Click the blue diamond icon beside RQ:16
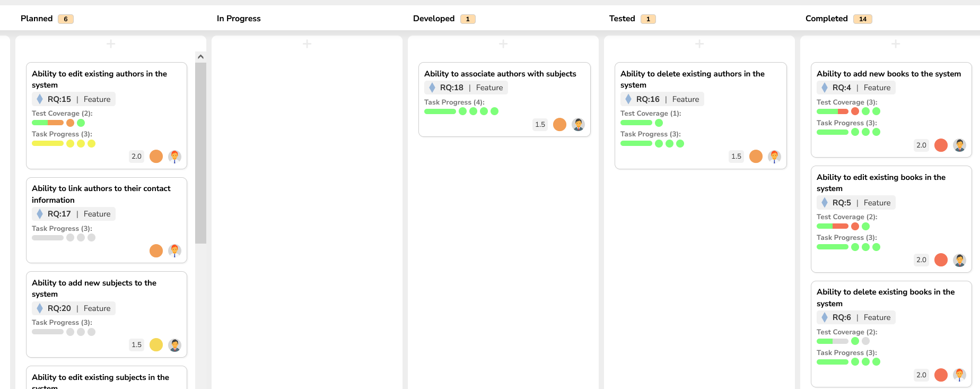 click(628, 99)
